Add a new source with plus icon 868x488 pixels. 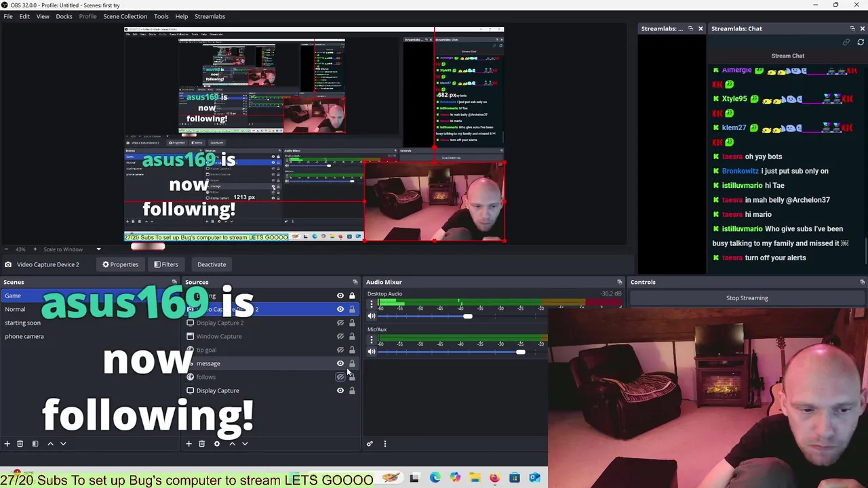(189, 444)
